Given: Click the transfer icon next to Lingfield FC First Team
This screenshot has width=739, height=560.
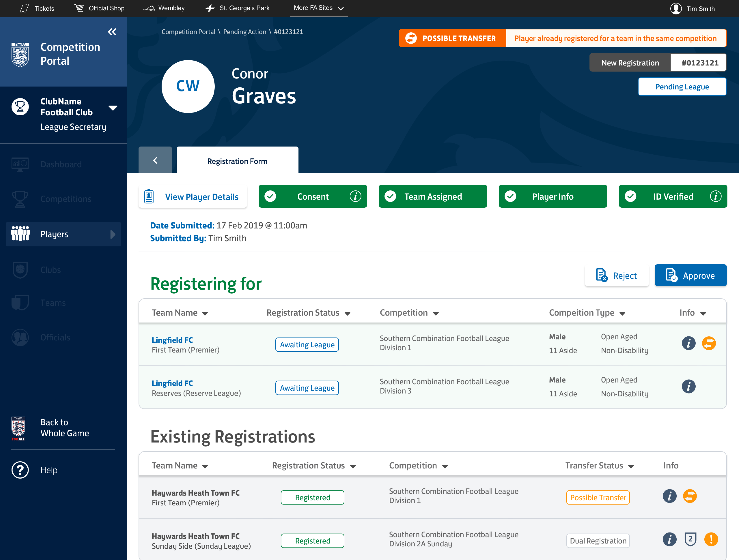Looking at the screenshot, I should [x=709, y=343].
